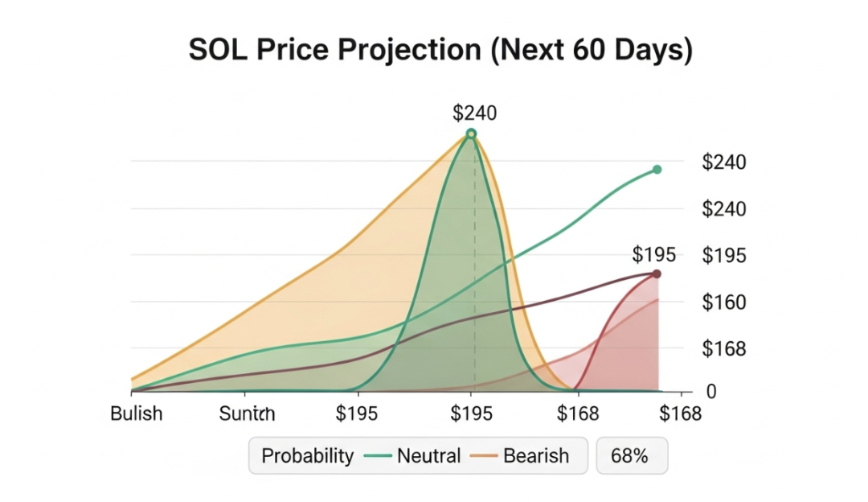Click the 68% badge
Screen dimensions: 868x502
coord(629,456)
